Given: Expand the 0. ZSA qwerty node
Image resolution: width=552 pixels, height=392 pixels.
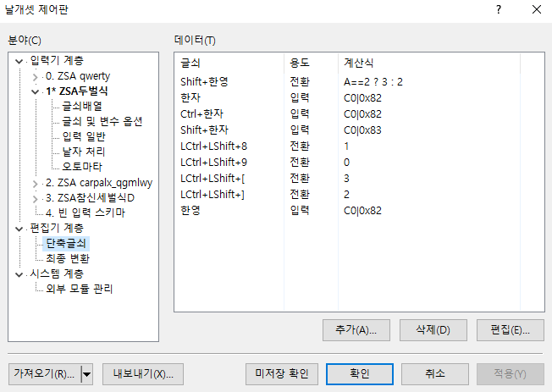Looking at the screenshot, I should tap(36, 76).
